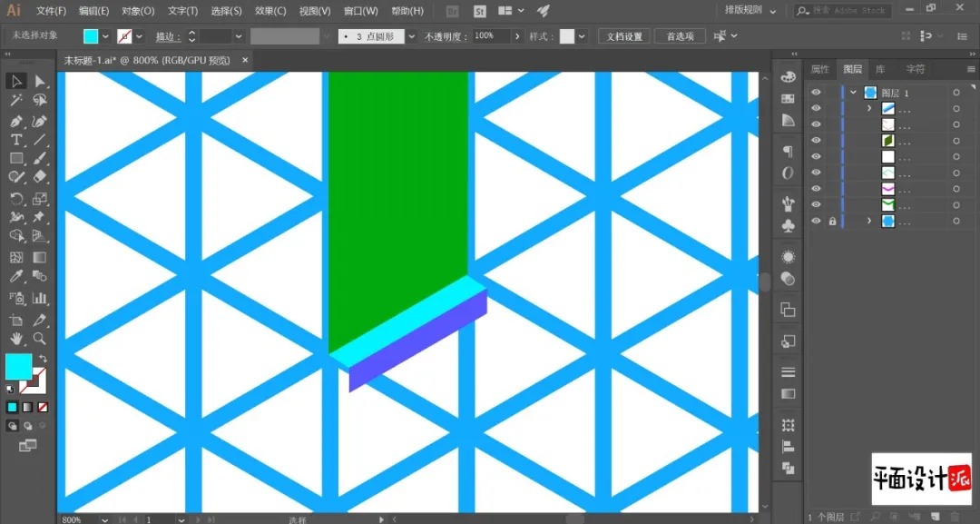Open the 效果(C) menu
Image resolution: width=980 pixels, height=524 pixels.
click(x=270, y=11)
